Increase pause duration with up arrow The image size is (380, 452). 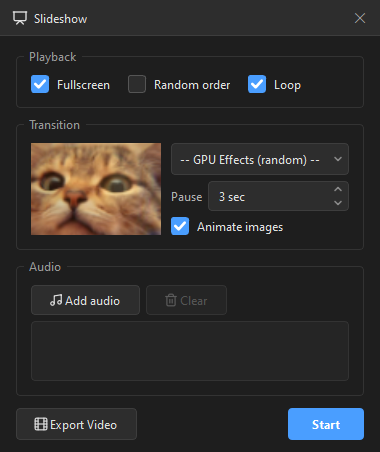tap(338, 189)
